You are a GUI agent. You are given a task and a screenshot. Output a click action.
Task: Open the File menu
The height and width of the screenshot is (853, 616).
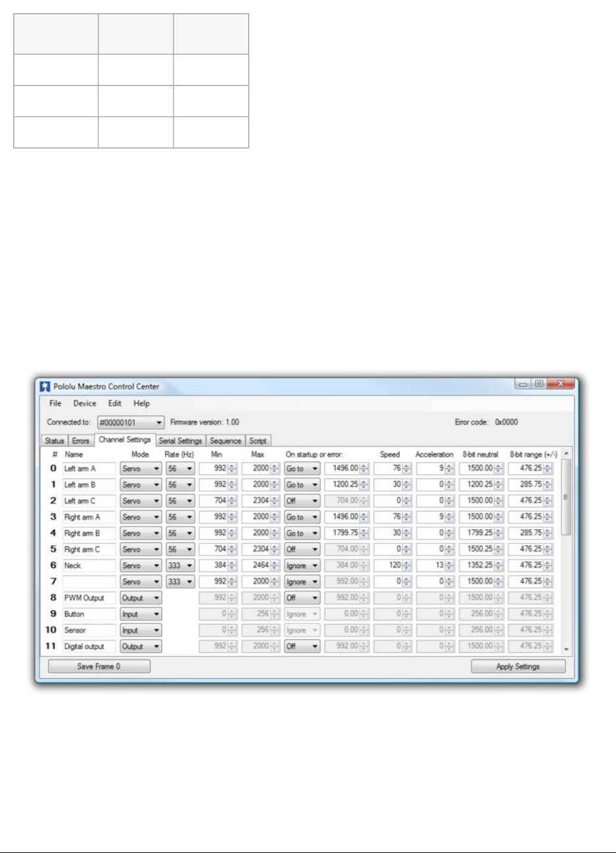pos(55,403)
